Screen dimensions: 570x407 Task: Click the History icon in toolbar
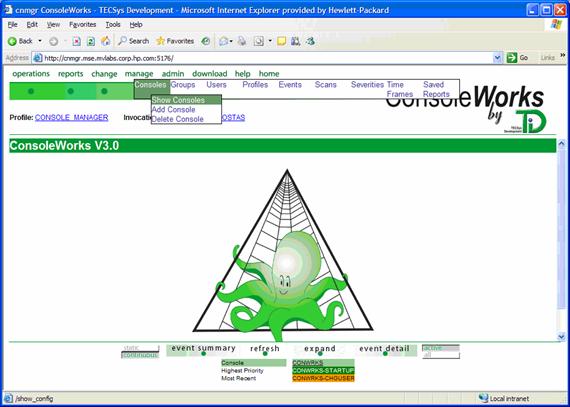[206, 41]
